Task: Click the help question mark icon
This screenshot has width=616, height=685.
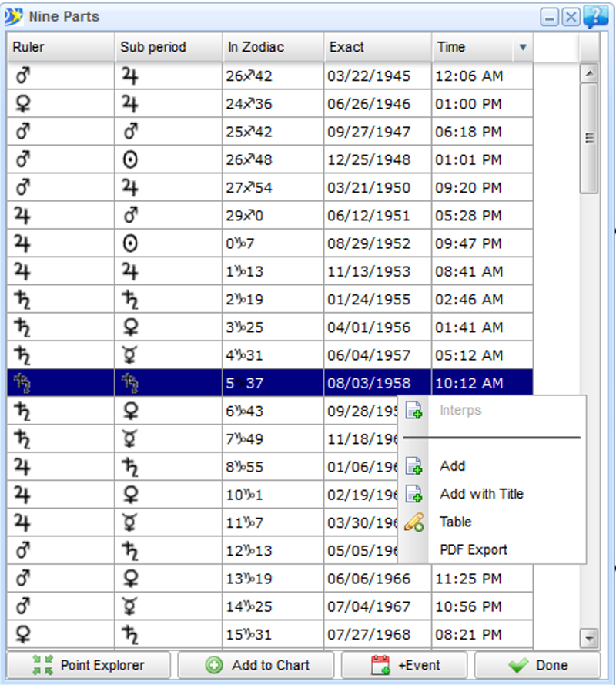Action: [x=595, y=16]
